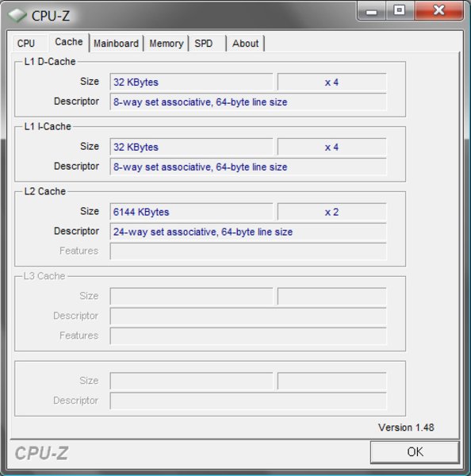Maximize the CPU-Z window
The height and width of the screenshot is (476, 471).
tap(400, 10)
